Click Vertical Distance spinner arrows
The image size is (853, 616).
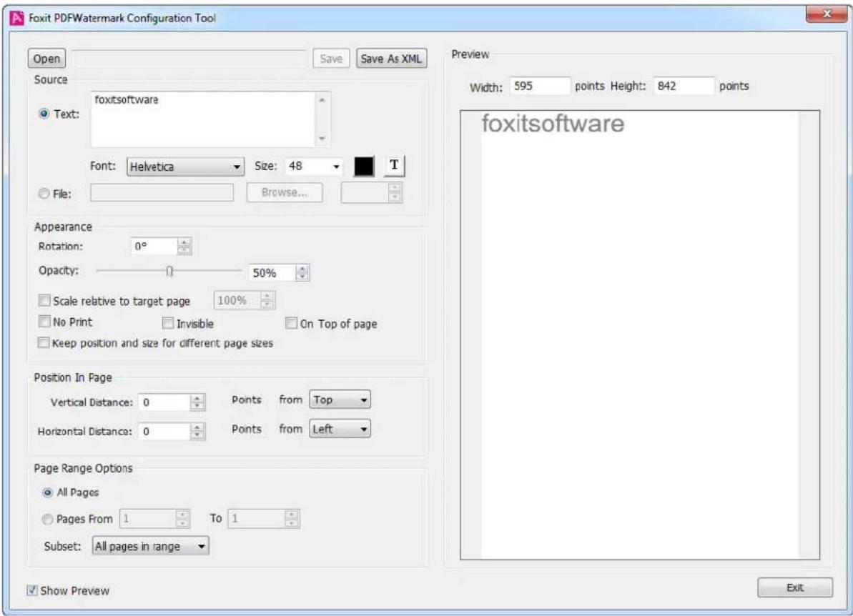197,402
